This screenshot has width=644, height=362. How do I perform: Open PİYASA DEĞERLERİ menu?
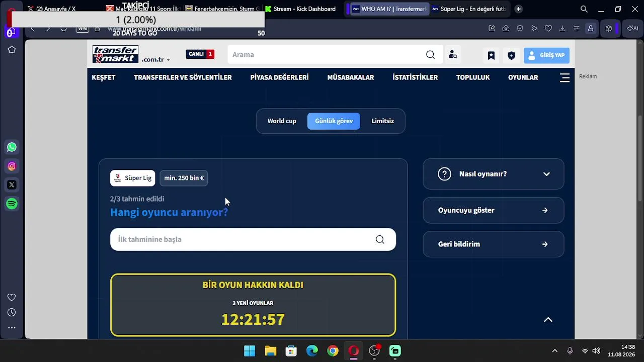tap(279, 77)
